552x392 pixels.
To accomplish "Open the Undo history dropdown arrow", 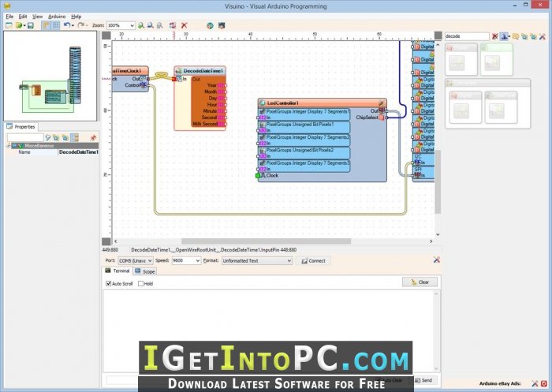I will (x=73, y=25).
